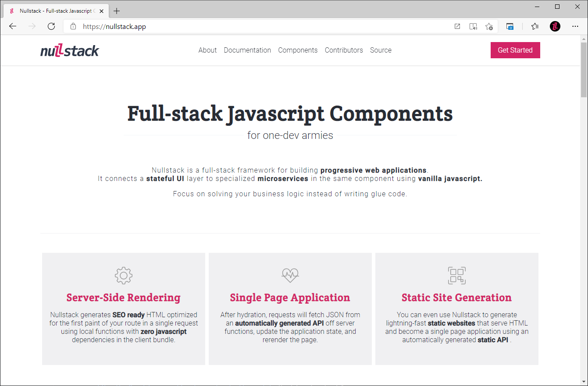Click the Get Started button
588x386 pixels.
pyautogui.click(x=515, y=50)
